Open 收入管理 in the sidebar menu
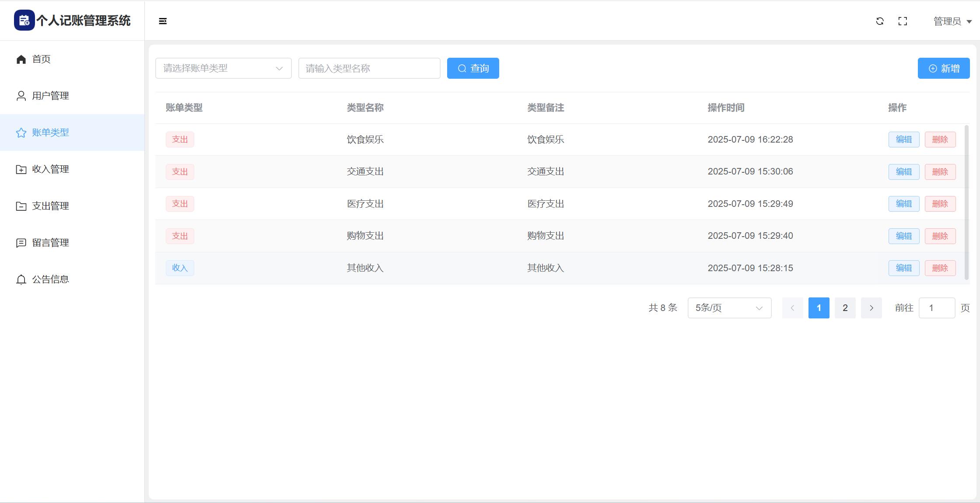 pyautogui.click(x=50, y=169)
